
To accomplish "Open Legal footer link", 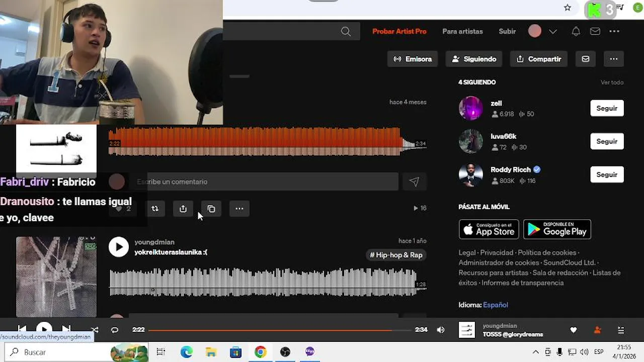I will tap(467, 252).
